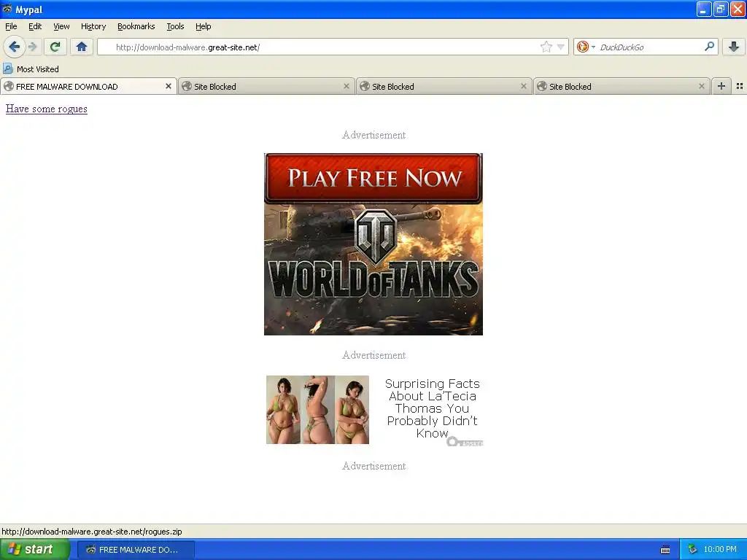This screenshot has height=560, width=747.
Task: Open the Help menu
Action: coord(204,26)
